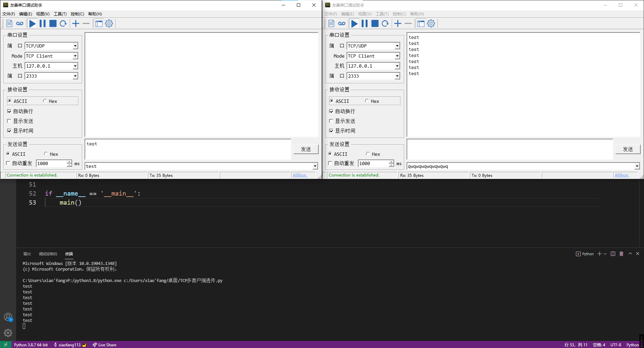Stop the connection in left window toolbar
644x348 pixels.
click(x=53, y=23)
